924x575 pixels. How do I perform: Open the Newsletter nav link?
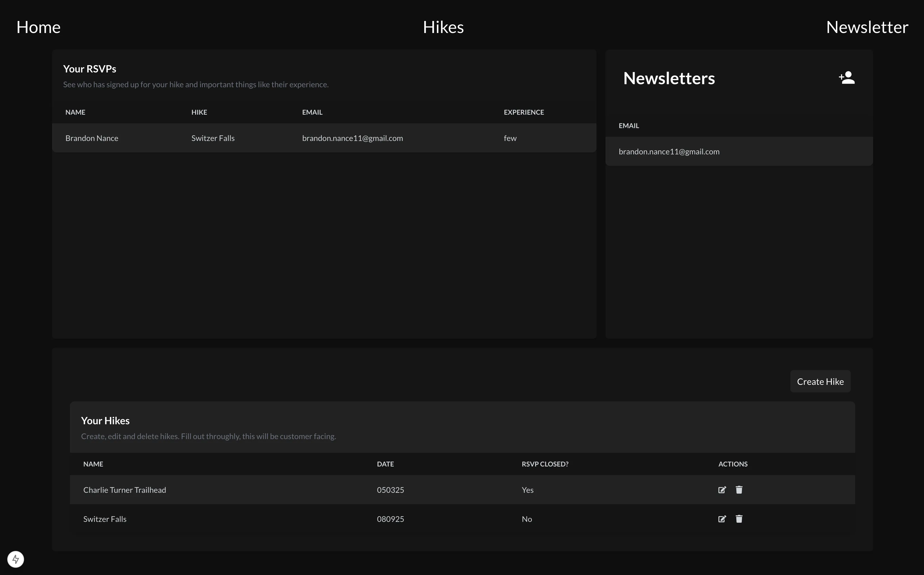tap(867, 27)
